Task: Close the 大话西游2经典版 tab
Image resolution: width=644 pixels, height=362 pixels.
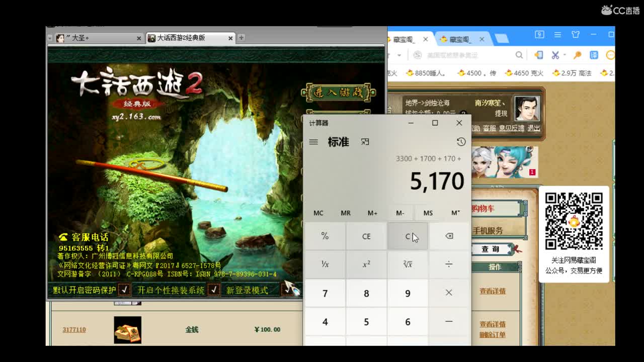Action: 230,38
